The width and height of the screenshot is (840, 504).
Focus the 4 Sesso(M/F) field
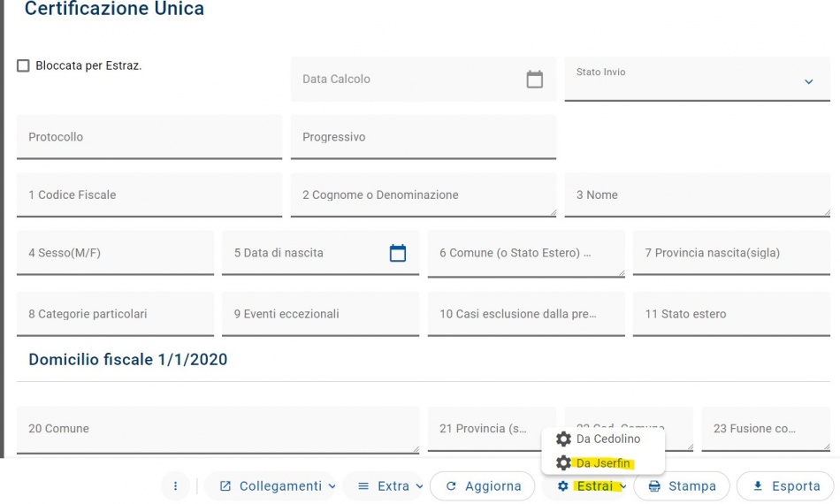coord(115,253)
